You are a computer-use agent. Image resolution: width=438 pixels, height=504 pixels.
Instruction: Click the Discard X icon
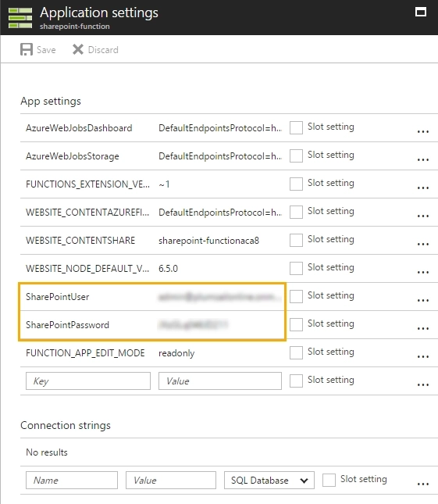point(78,49)
